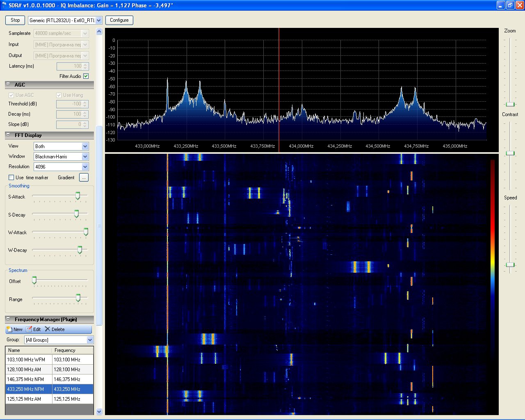Toggle the Use Hang checkbox
This screenshot has height=420, width=525.
pyautogui.click(x=59, y=95)
